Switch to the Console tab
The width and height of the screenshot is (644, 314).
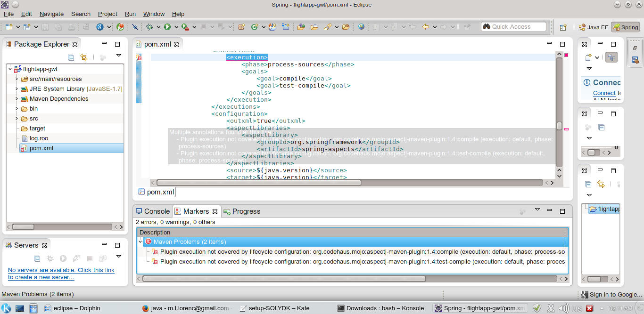coord(152,211)
